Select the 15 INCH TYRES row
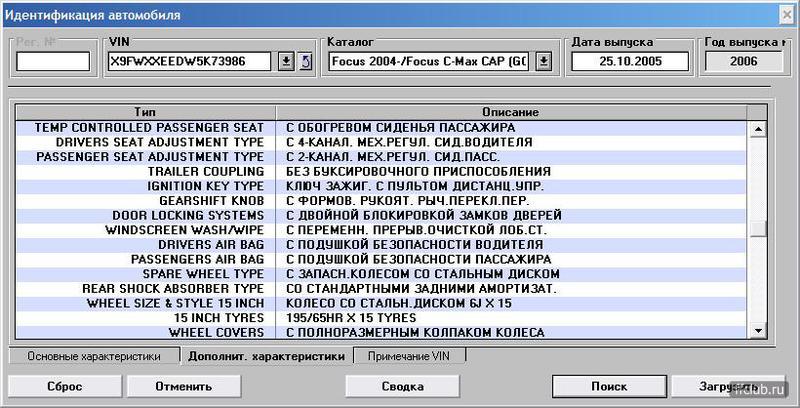Screen dimensions: 800x408 [383, 318]
